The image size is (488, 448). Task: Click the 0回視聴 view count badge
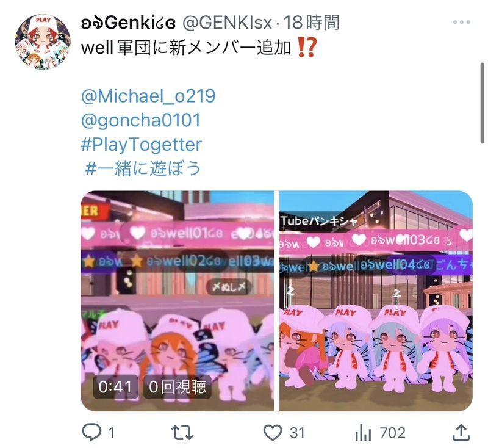(177, 387)
